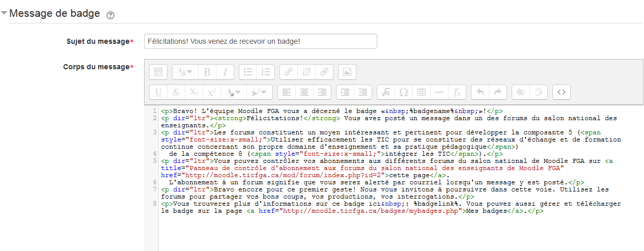Viewport: 644px width, 251px height.
Task: Click line number 5 in the gutter
Action: pos(154,161)
